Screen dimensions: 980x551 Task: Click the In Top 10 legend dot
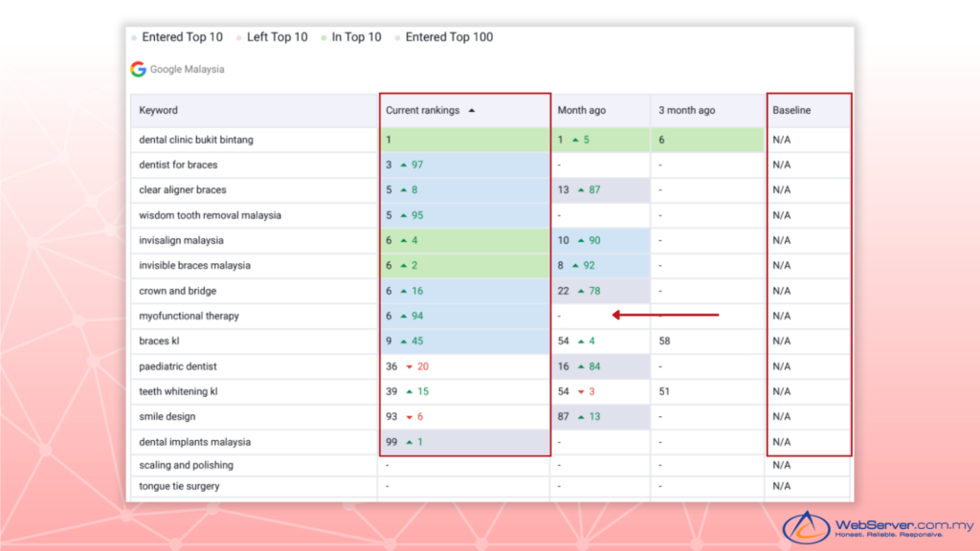coord(323,38)
